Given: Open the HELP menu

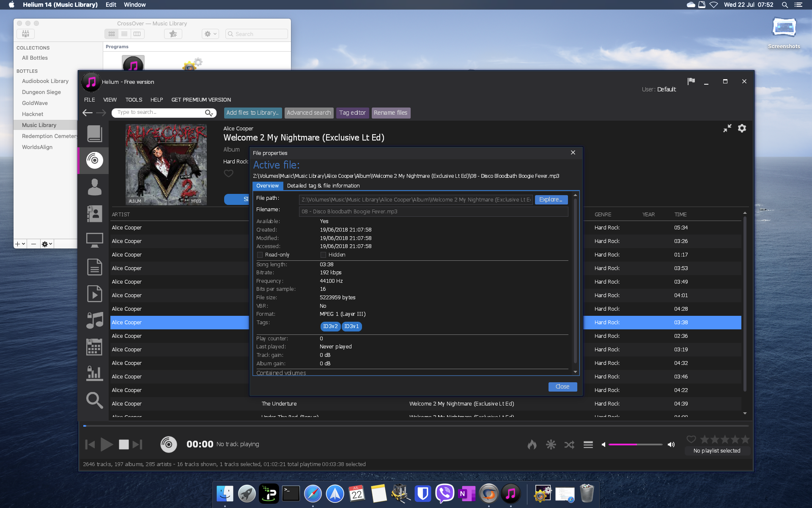Looking at the screenshot, I should [156, 100].
